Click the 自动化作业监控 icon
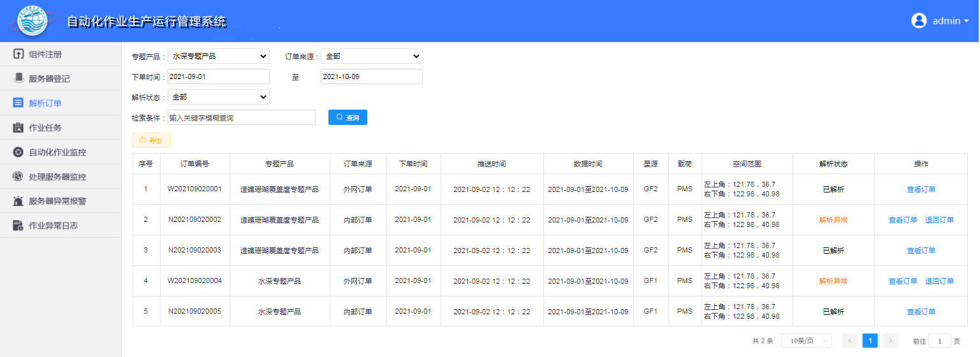The image size is (980, 357). (18, 152)
